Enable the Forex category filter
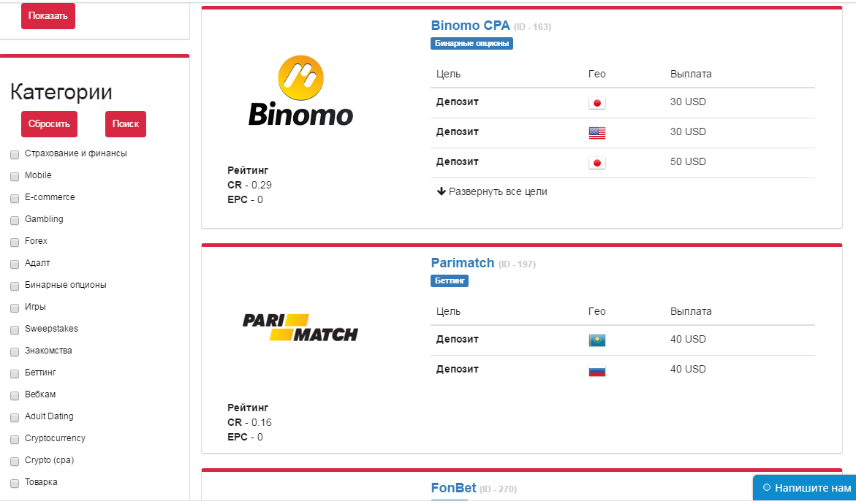This screenshot has width=856, height=504. click(x=15, y=242)
